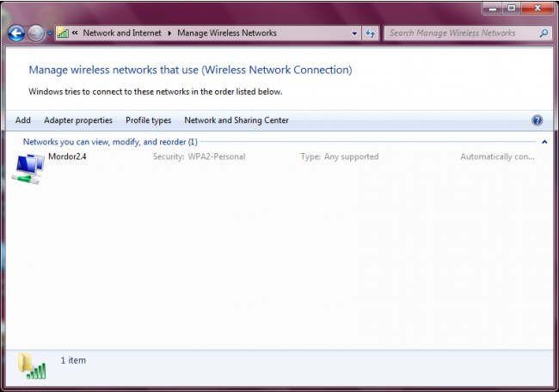The image size is (559, 392).
Task: Maximize the window
Action: (x=512, y=9)
